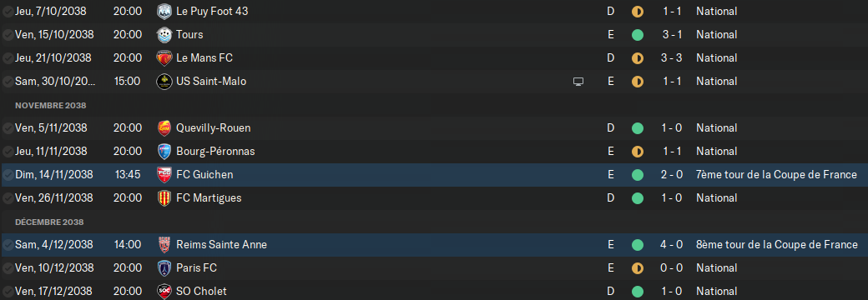Open the Paris FC club badge
868x300 pixels.
[164, 268]
